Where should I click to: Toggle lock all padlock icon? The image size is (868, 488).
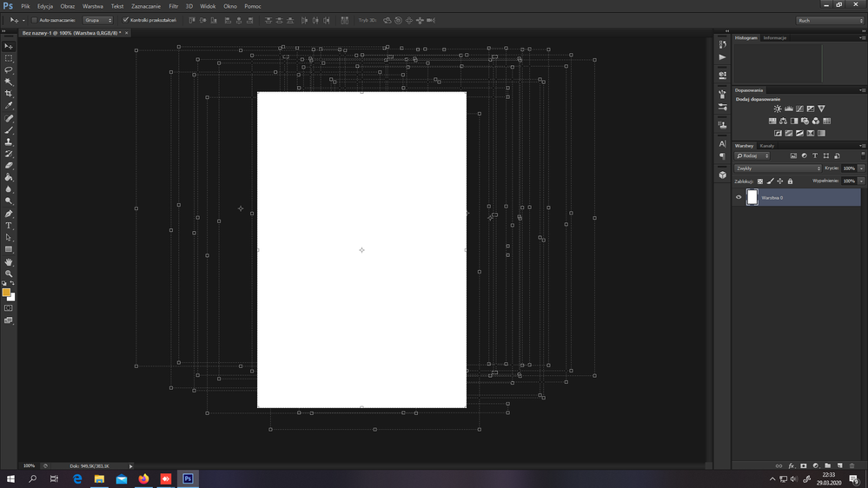[790, 181]
